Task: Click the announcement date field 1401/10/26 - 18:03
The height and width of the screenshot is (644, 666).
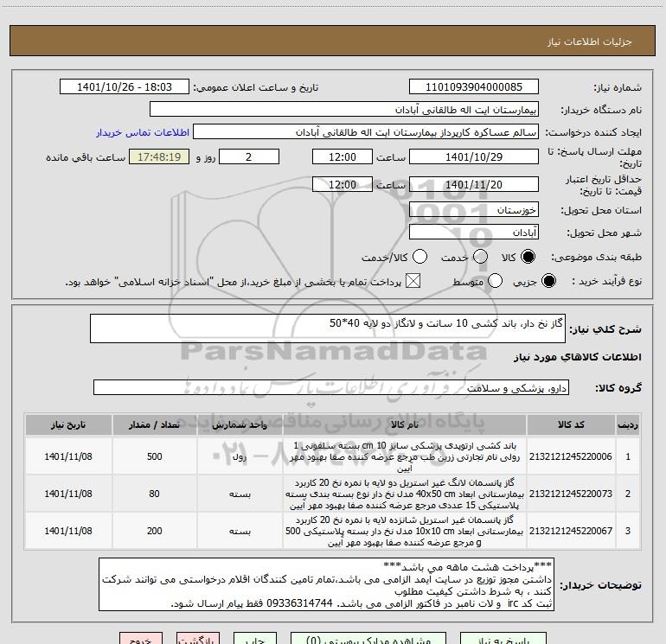Action: click(125, 87)
